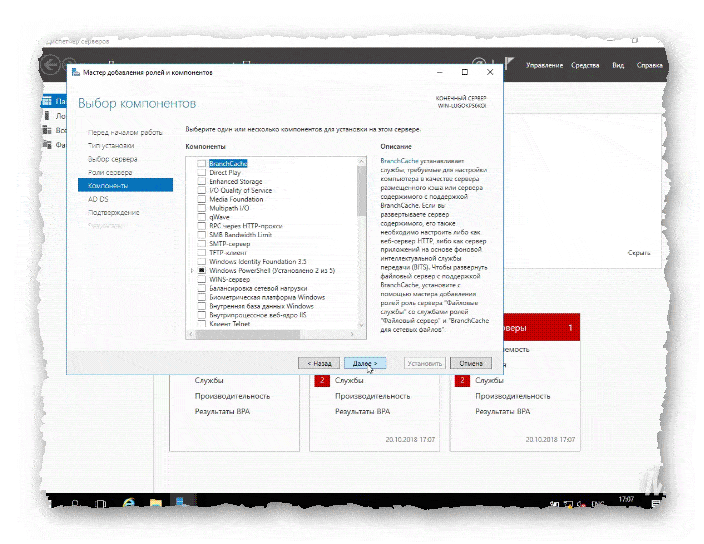Switch to Server Manager on the taskbar
This screenshot has width=704, height=544.
[x=182, y=502]
